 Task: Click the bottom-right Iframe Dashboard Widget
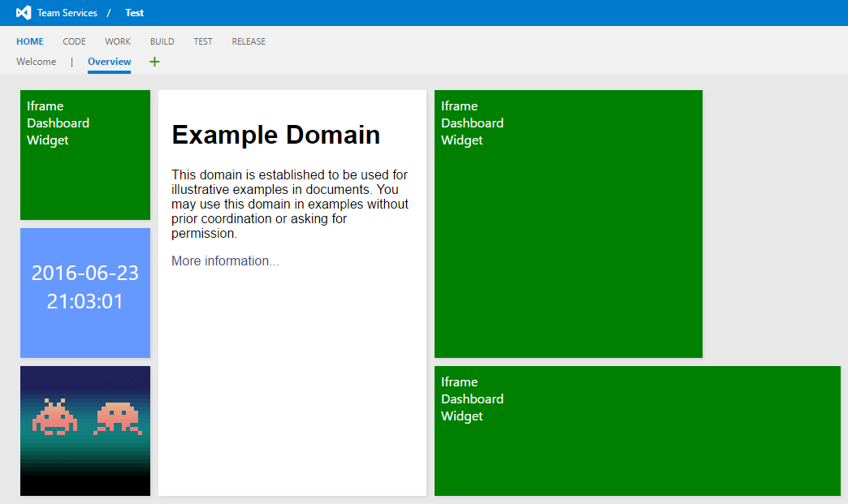638,431
